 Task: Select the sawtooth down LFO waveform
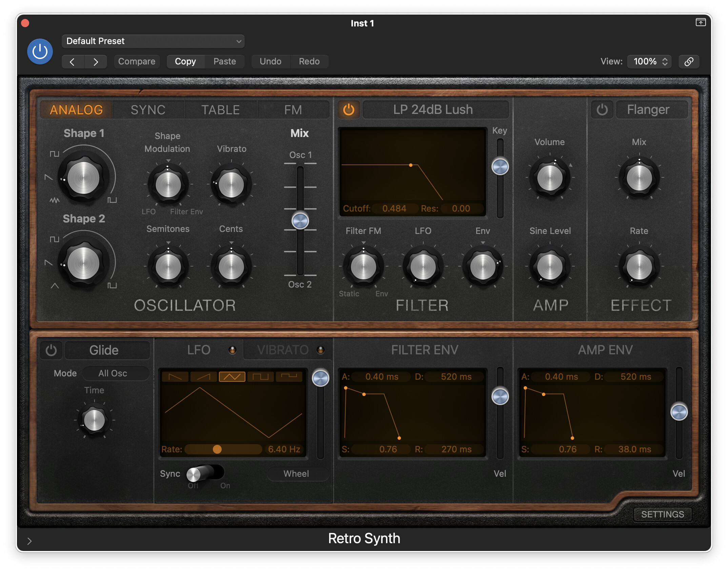pyautogui.click(x=175, y=376)
